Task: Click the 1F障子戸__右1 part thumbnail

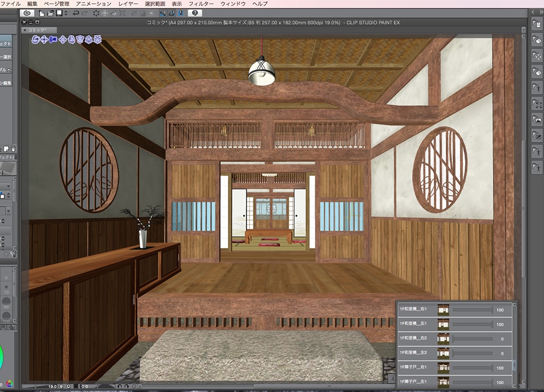Action: [442, 367]
